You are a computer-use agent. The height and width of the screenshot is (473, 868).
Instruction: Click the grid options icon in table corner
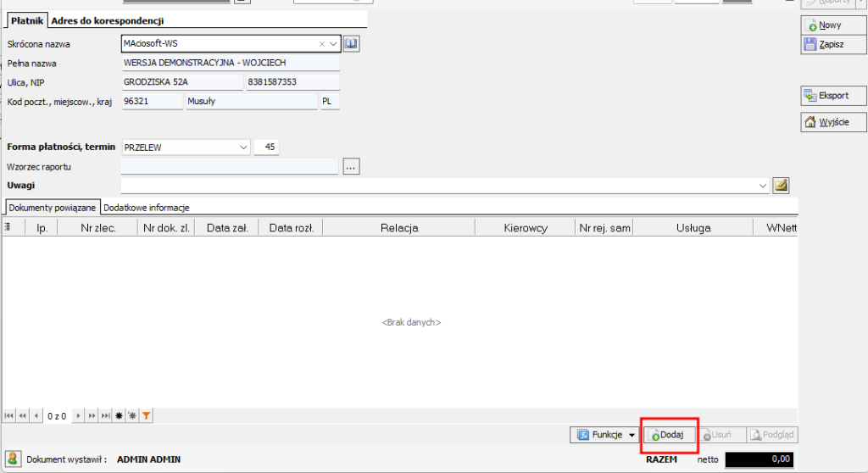pos(8,227)
